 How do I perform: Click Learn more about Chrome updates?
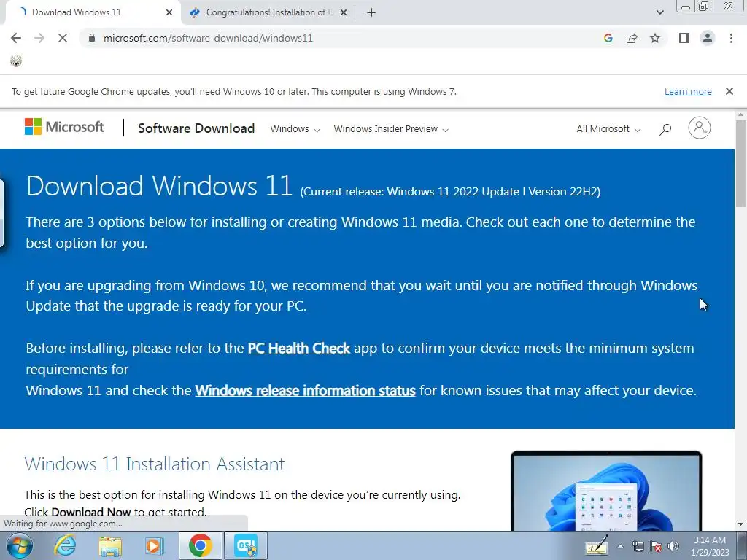[688, 91]
